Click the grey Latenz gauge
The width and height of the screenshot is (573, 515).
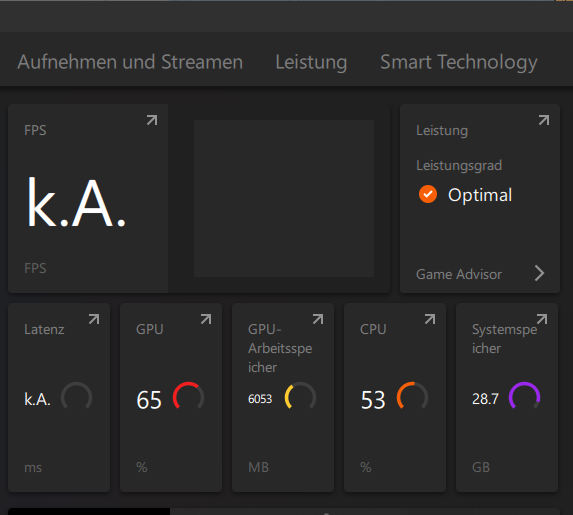[x=76, y=398]
